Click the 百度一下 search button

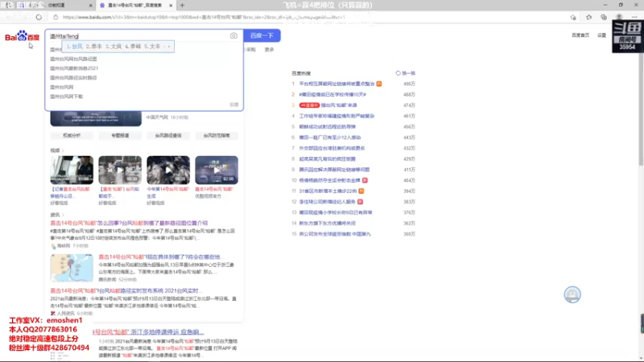pos(262,35)
